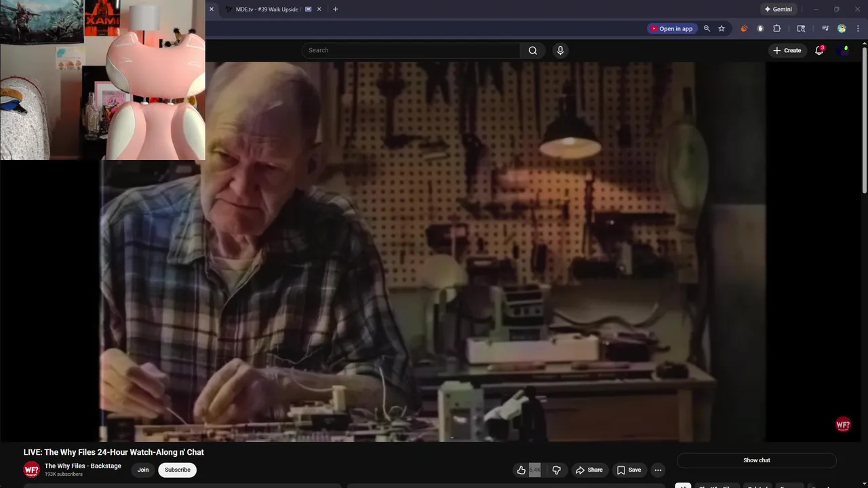Click the Join membership button
Screen dimensions: 868x488
point(143,470)
